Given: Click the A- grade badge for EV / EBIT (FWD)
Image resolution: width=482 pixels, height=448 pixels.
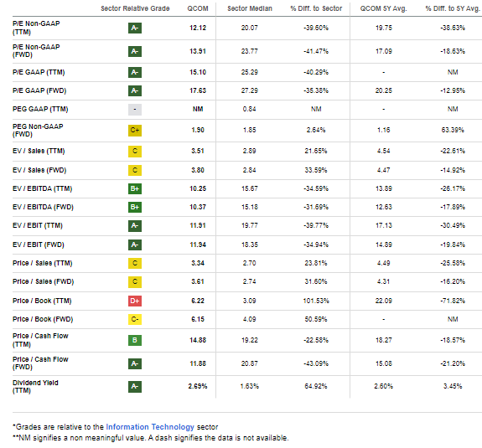Looking at the screenshot, I should click(x=135, y=245).
